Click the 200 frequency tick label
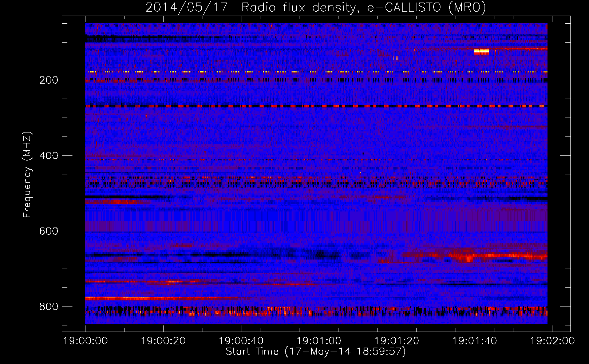 [x=49, y=80]
